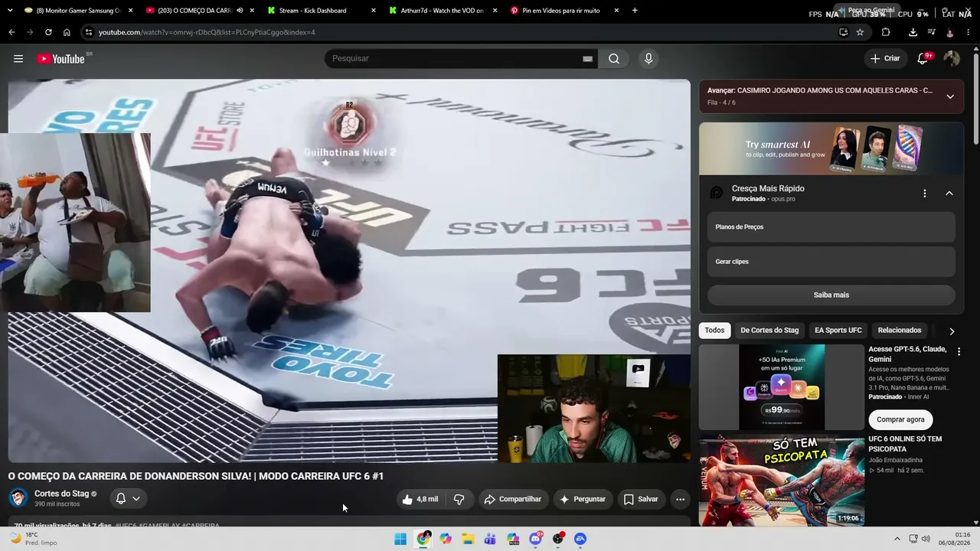Open File Explorer from the taskbar
980x551 pixels.
(468, 539)
